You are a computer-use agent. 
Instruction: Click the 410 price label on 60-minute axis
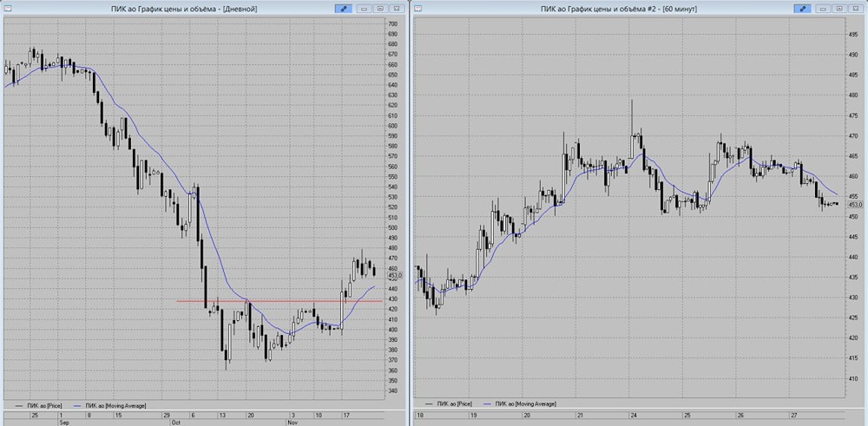(853, 379)
